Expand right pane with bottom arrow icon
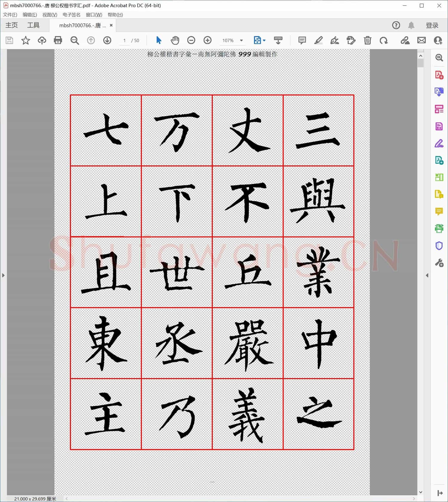The width and height of the screenshot is (448, 502). [x=439, y=493]
